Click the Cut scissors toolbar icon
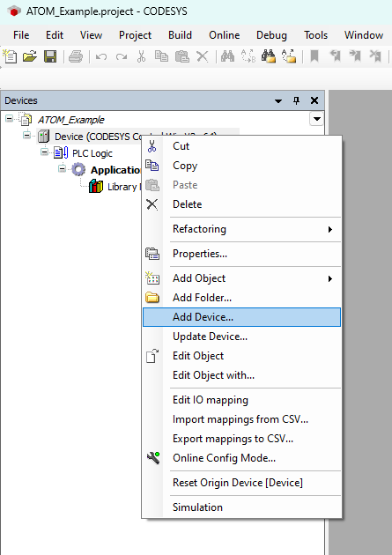 click(x=141, y=56)
